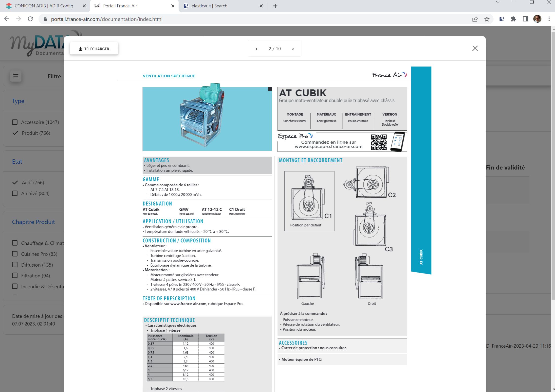Click the page indicator 2 / 10
Viewport: 555px width, 392px height.
pos(275,49)
